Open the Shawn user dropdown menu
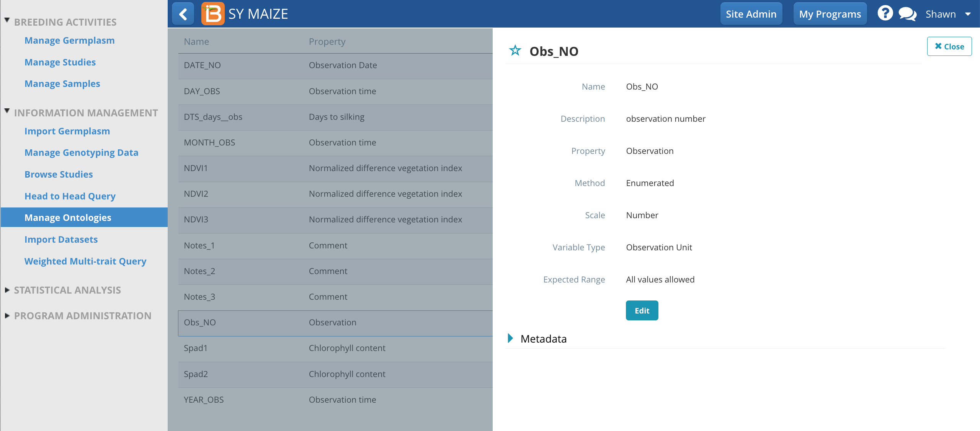This screenshot has height=431, width=980. (948, 14)
